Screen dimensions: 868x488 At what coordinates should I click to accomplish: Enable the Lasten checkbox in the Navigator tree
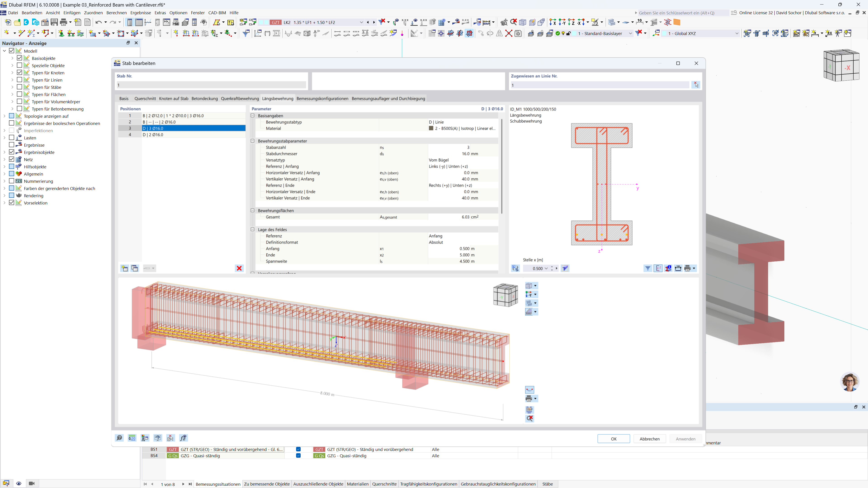pos(12,138)
